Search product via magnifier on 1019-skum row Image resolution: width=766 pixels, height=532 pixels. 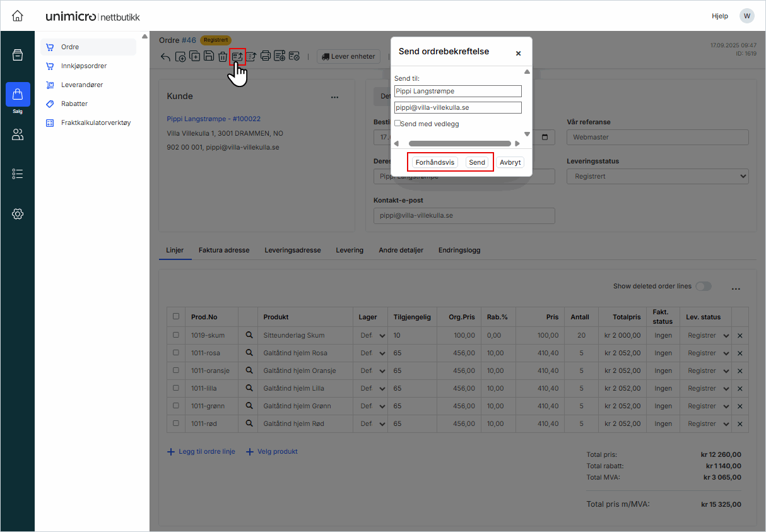pyautogui.click(x=249, y=335)
